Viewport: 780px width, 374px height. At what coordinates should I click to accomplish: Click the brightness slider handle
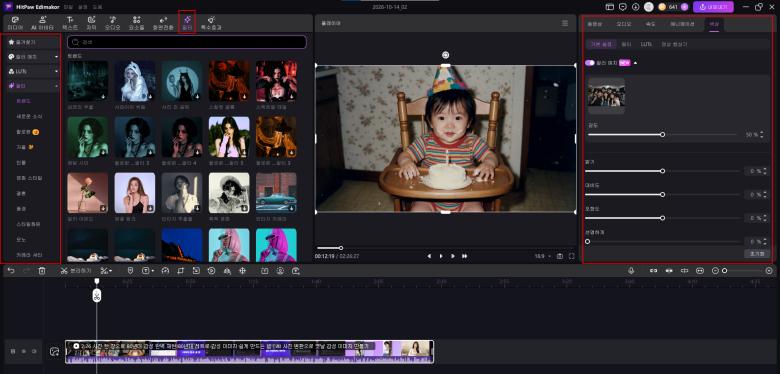tap(662, 171)
